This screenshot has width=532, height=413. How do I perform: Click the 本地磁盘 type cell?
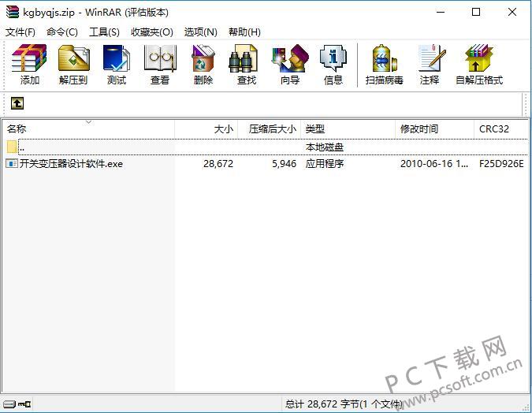click(325, 147)
